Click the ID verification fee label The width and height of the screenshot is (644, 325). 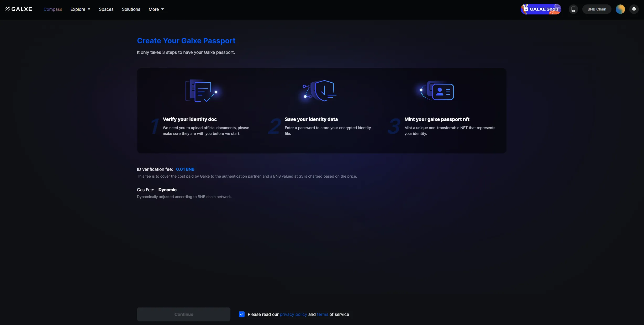pyautogui.click(x=155, y=169)
